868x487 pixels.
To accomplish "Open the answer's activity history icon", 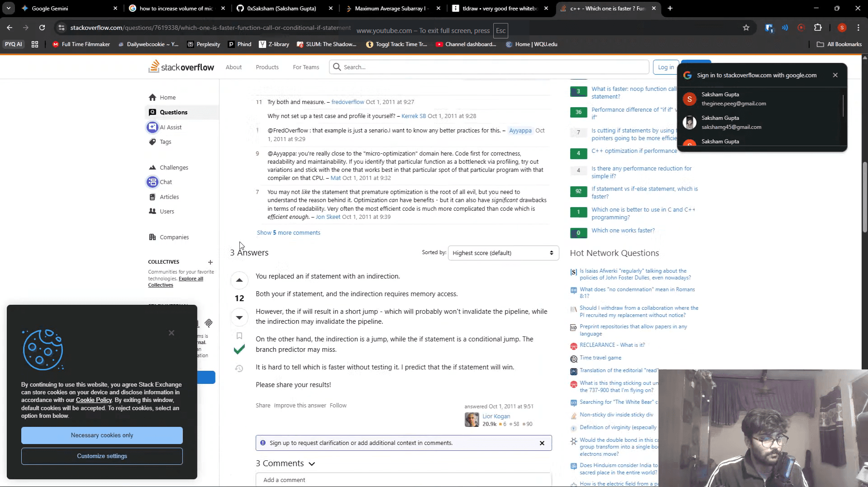I will (x=239, y=369).
